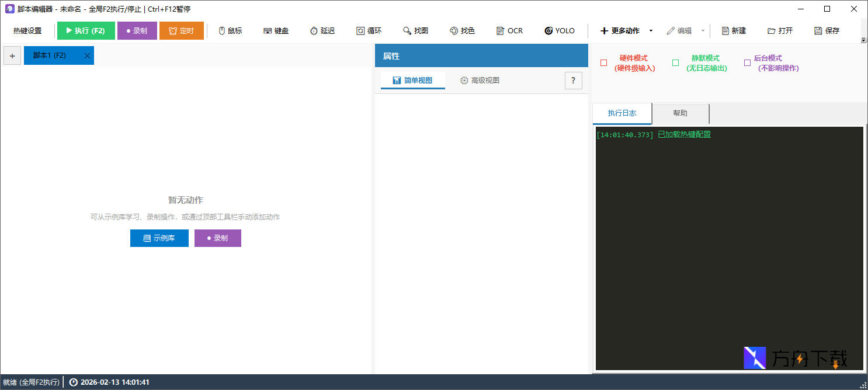
Task: Add a new script tab with plus button
Action: [12, 55]
